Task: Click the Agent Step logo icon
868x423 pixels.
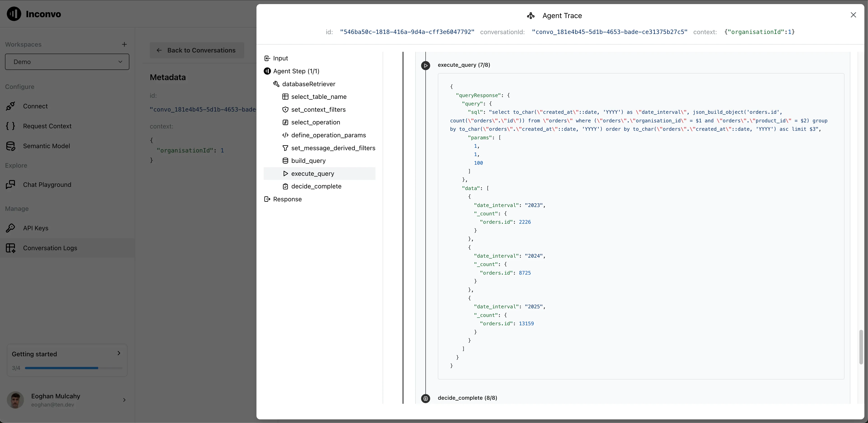Action: 267,71
